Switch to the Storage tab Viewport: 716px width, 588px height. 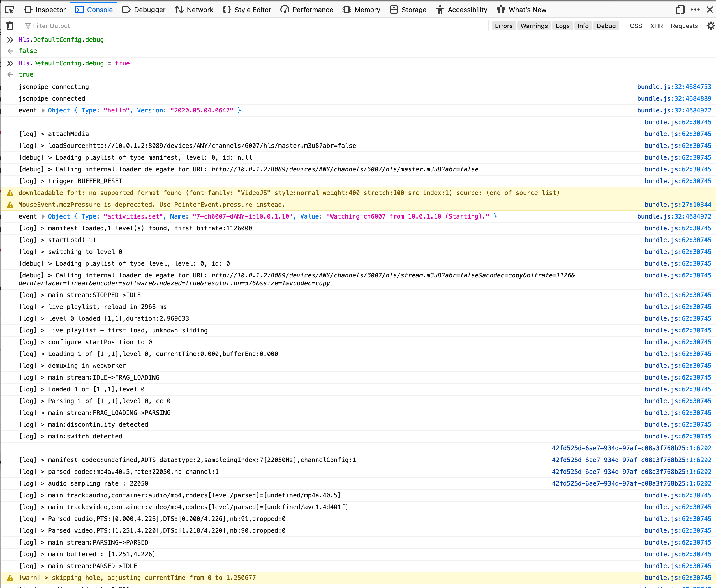pyautogui.click(x=408, y=10)
